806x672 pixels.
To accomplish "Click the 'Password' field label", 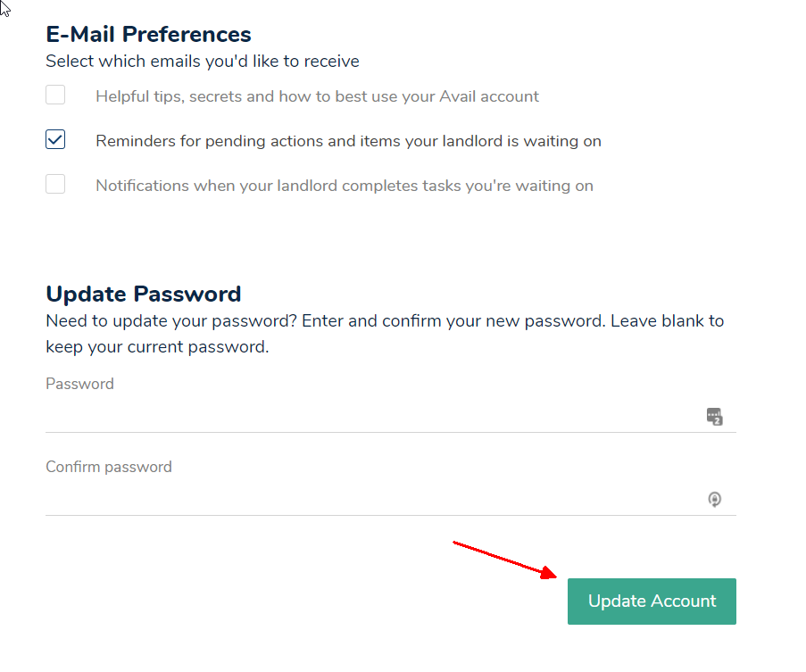I will [79, 384].
